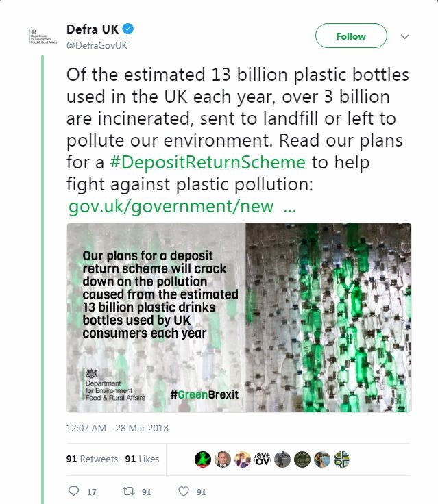View the 91 Retweets list
The image size is (438, 504).
[92, 459]
